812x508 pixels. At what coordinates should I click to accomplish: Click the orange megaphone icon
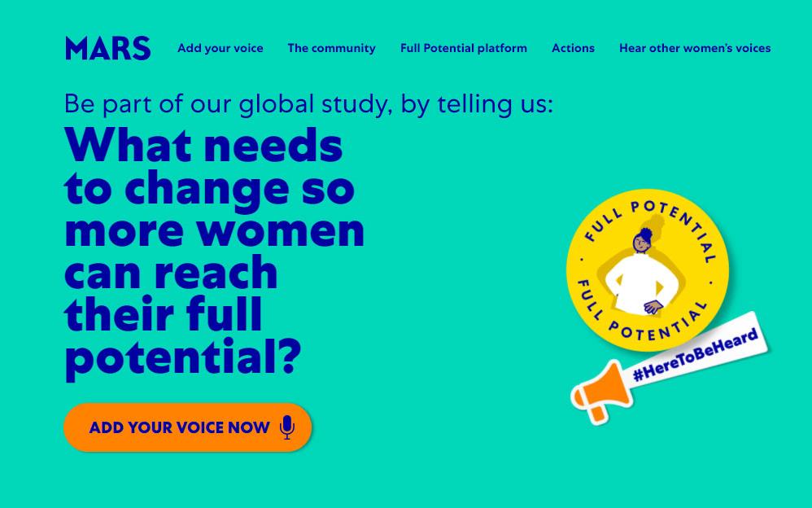point(601,392)
